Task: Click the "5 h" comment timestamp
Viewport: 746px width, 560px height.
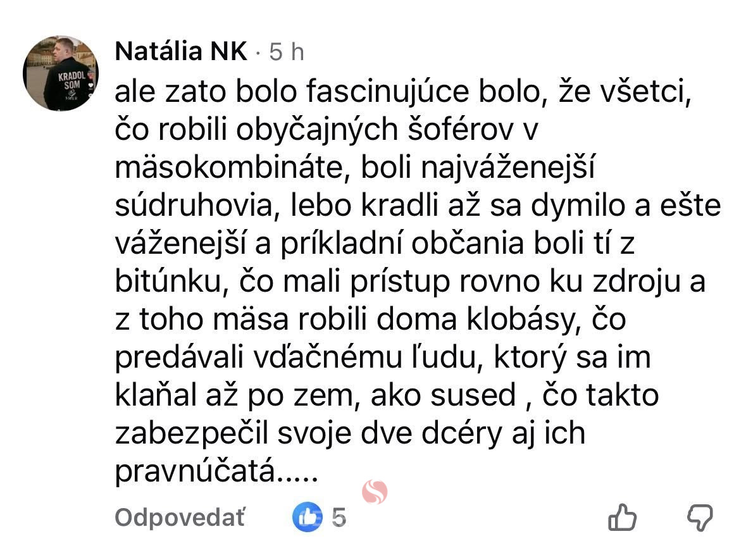Action: pos(287,53)
